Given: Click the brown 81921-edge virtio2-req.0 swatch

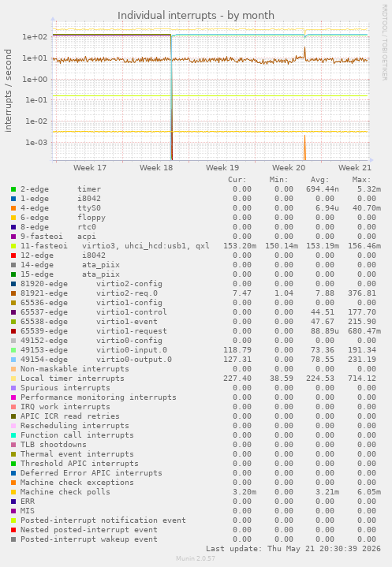Looking at the screenshot, I should [x=13, y=293].
